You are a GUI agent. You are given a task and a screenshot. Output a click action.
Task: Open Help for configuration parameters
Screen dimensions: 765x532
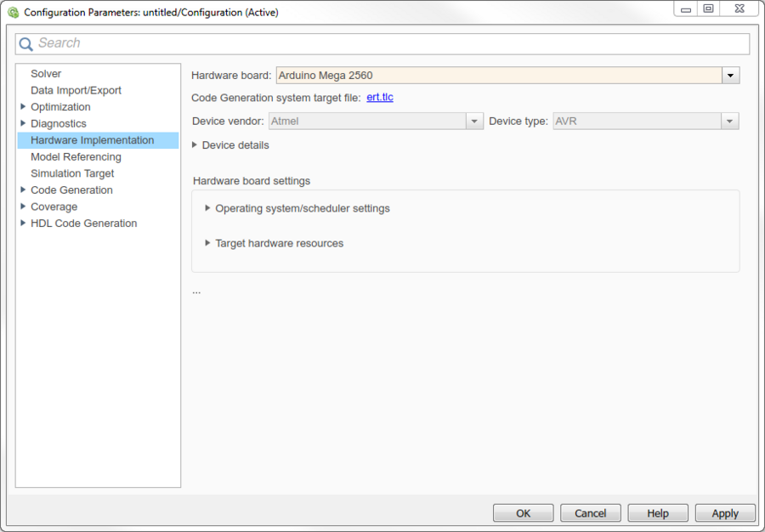tap(657, 513)
